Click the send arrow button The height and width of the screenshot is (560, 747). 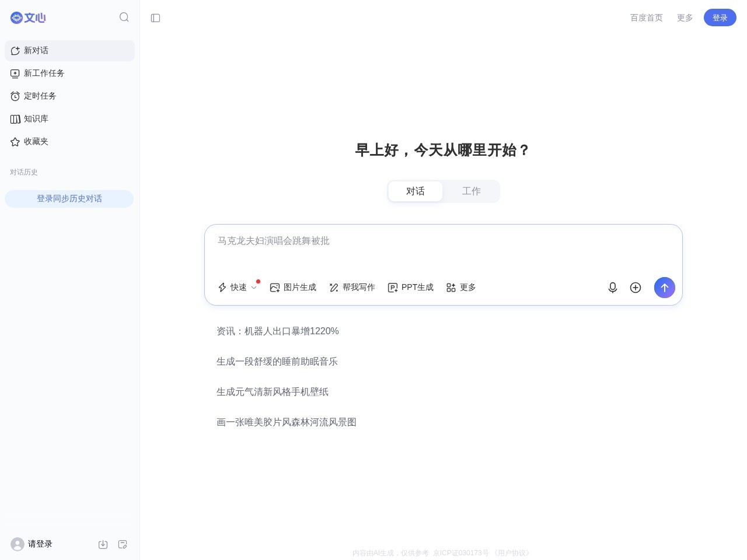coord(665,288)
